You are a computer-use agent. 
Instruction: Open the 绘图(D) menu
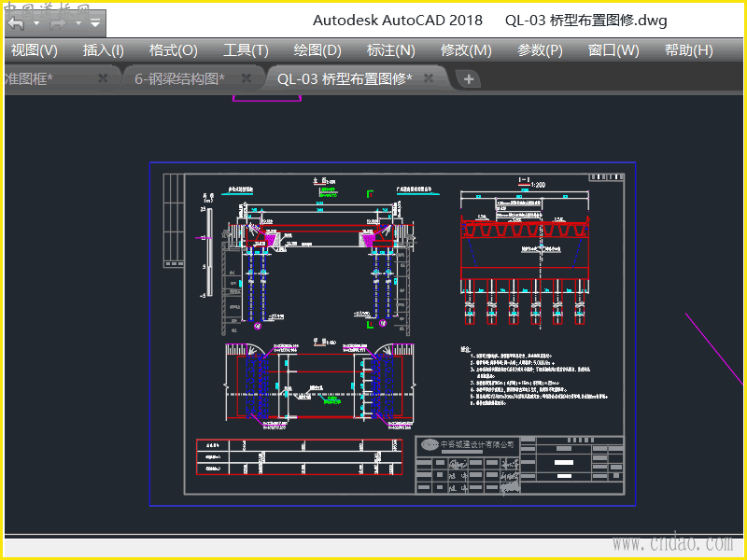[x=317, y=50]
